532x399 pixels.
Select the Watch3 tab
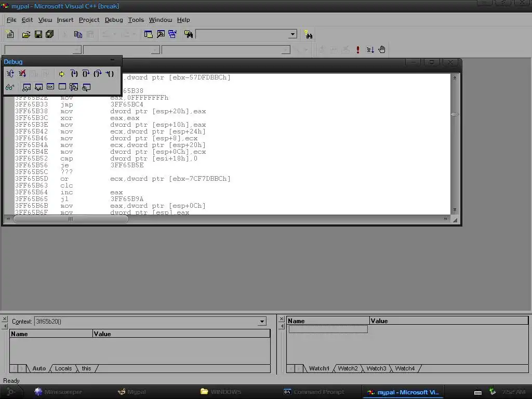click(x=376, y=368)
